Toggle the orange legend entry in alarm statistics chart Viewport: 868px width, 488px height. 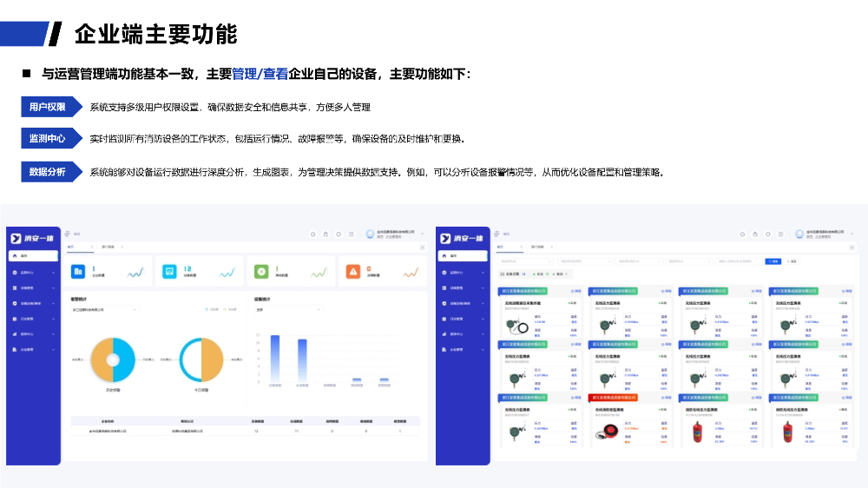tap(230, 310)
